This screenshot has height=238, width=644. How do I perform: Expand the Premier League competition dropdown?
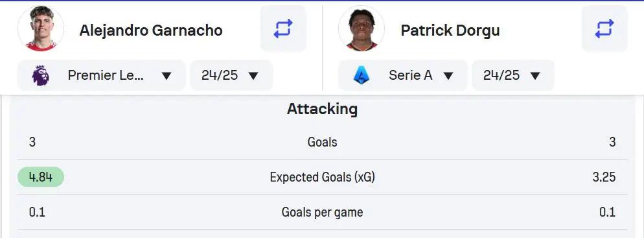pyautogui.click(x=102, y=76)
